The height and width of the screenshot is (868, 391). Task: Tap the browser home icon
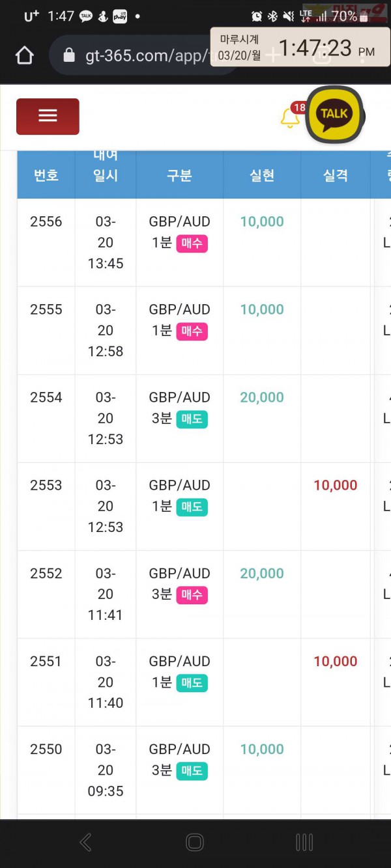click(x=24, y=55)
